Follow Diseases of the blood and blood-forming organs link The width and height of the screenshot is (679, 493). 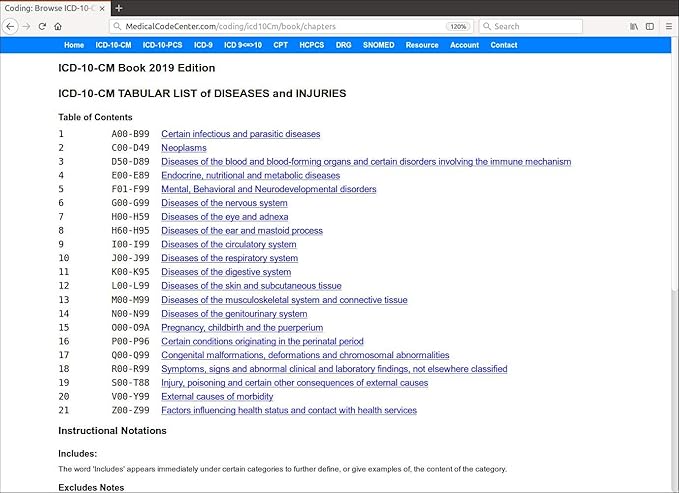tap(366, 162)
